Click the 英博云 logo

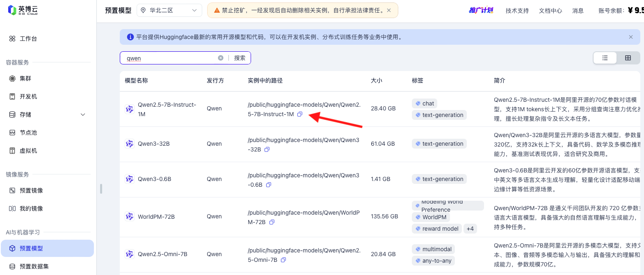click(x=23, y=10)
